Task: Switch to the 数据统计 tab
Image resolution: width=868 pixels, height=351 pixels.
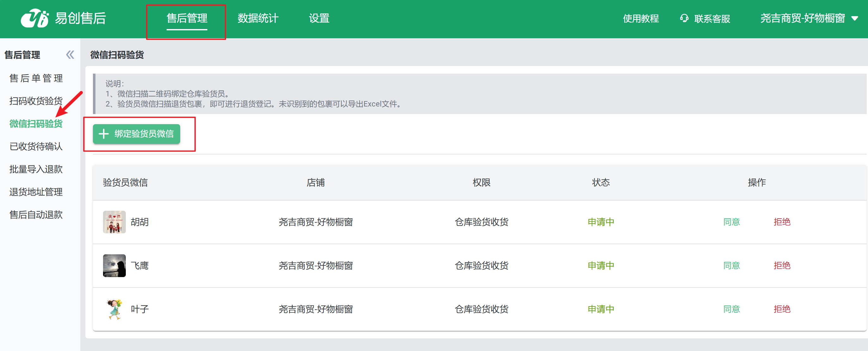Action: point(258,18)
